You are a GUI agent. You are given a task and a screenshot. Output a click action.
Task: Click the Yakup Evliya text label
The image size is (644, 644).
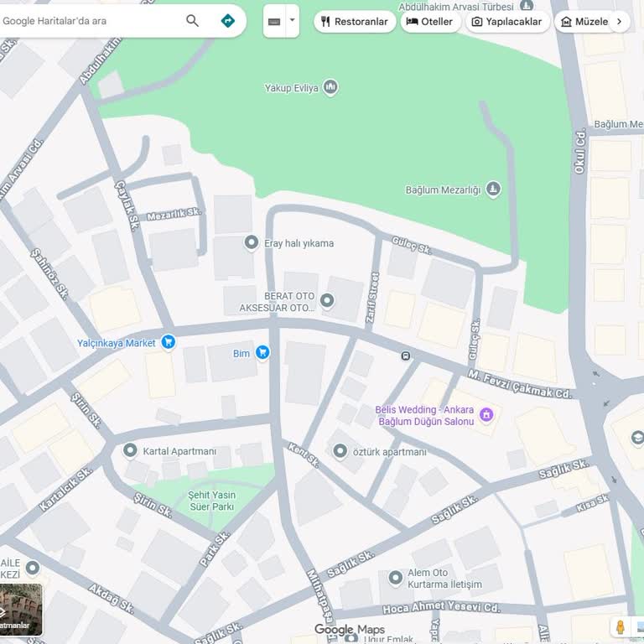pyautogui.click(x=291, y=88)
